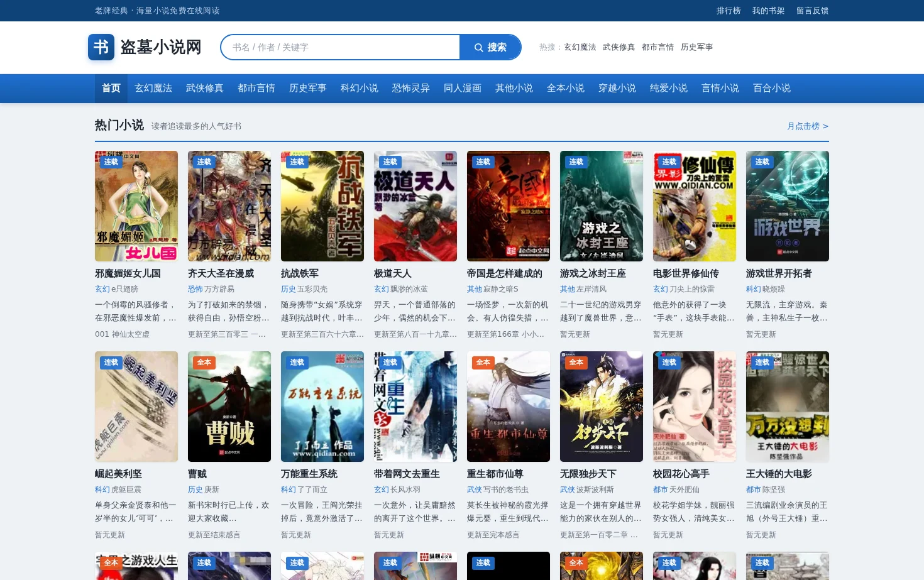Open the 抗战铁军 book cover
The width and height of the screenshot is (924, 580).
point(322,206)
